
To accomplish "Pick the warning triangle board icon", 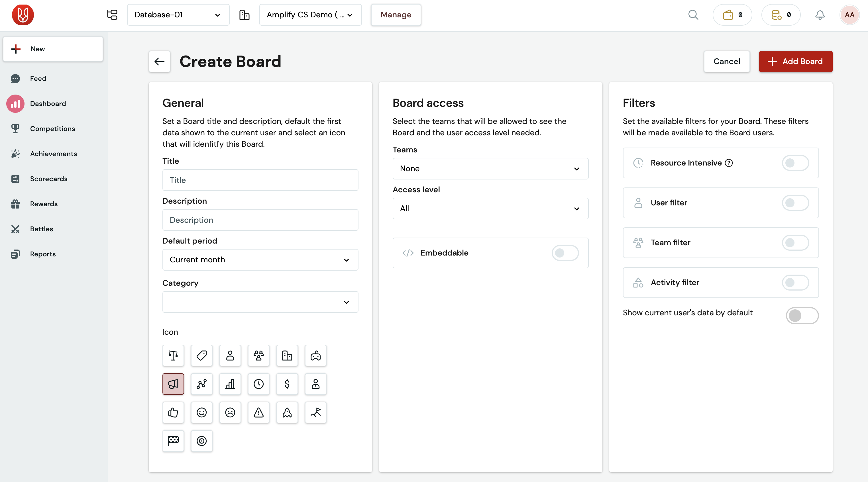I will [x=258, y=412].
